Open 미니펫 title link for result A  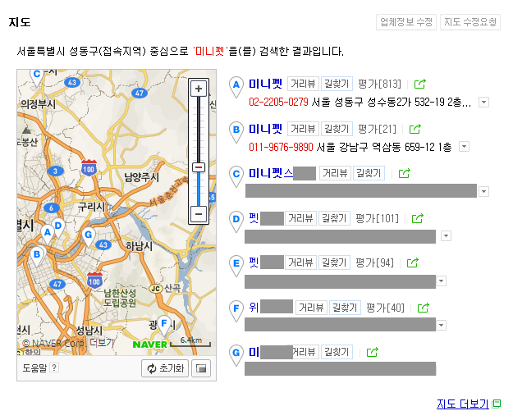[265, 84]
